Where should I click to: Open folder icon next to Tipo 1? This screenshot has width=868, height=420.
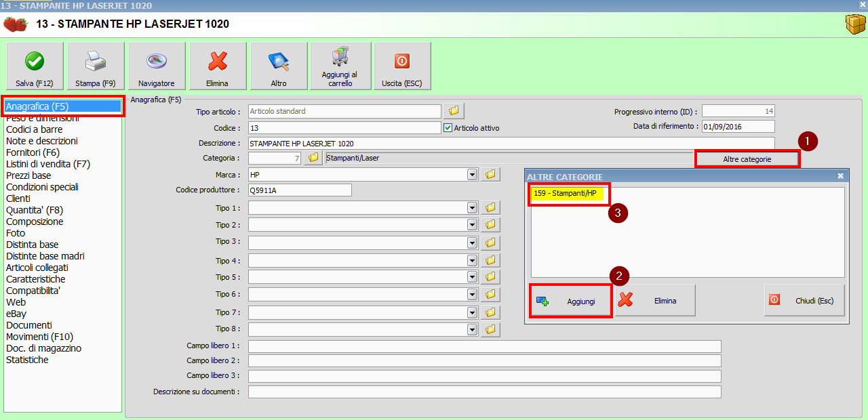click(490, 207)
